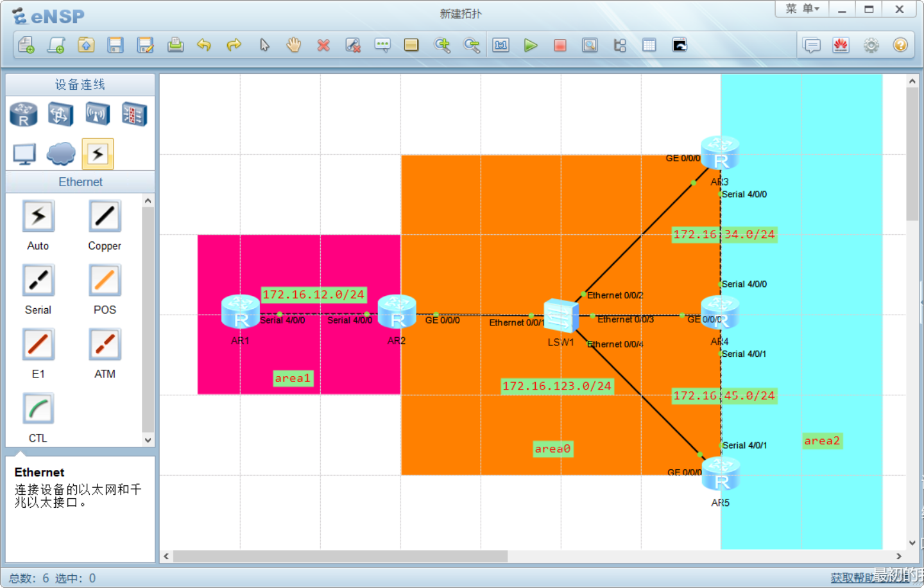Click the 172.16.45.0/24 network label

click(x=724, y=395)
